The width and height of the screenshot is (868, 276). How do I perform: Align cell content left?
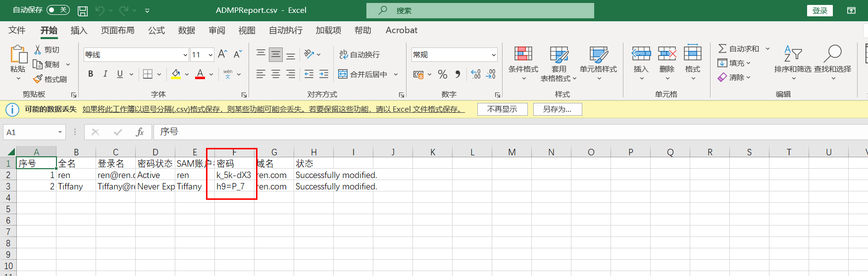(x=261, y=74)
